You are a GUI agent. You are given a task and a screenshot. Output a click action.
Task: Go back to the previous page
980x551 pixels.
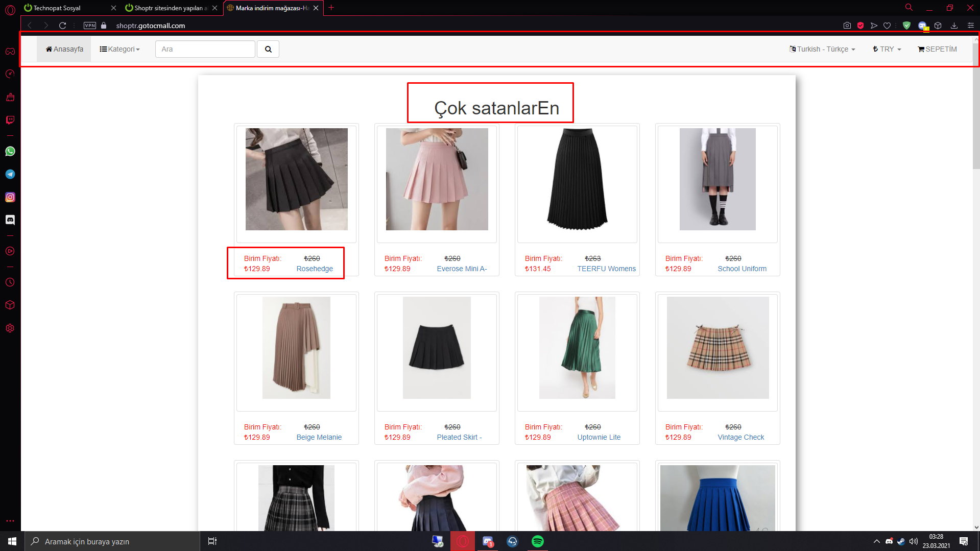30,26
